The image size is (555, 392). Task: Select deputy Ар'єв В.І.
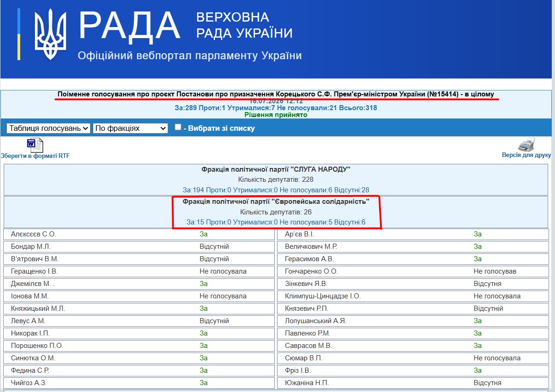pos(300,234)
